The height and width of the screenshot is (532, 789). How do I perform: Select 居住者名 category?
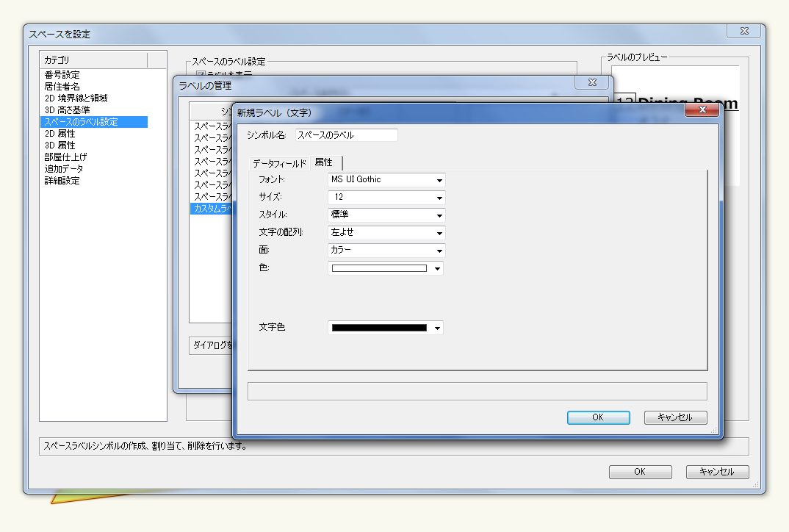[x=62, y=87]
